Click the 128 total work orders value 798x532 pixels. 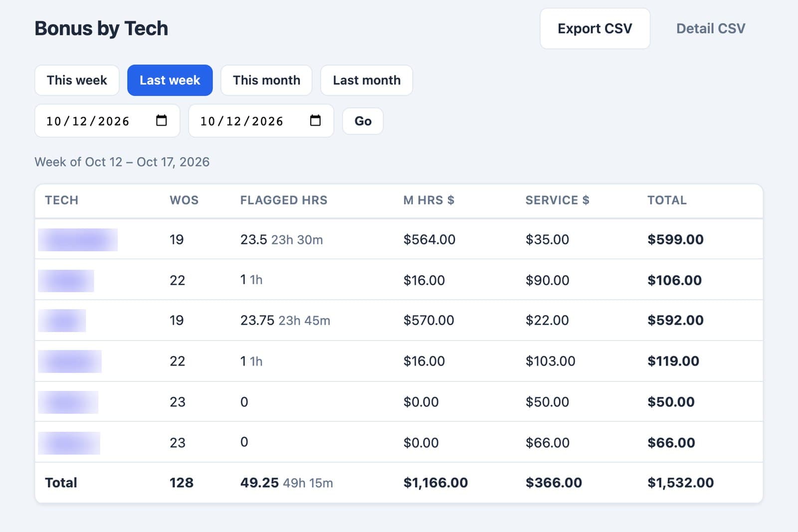(182, 483)
